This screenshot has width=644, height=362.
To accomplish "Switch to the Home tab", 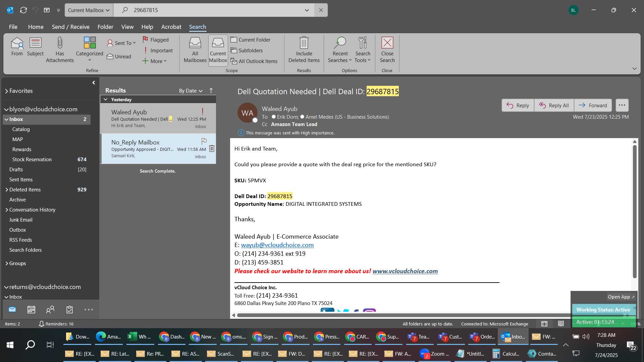I will coord(36,27).
